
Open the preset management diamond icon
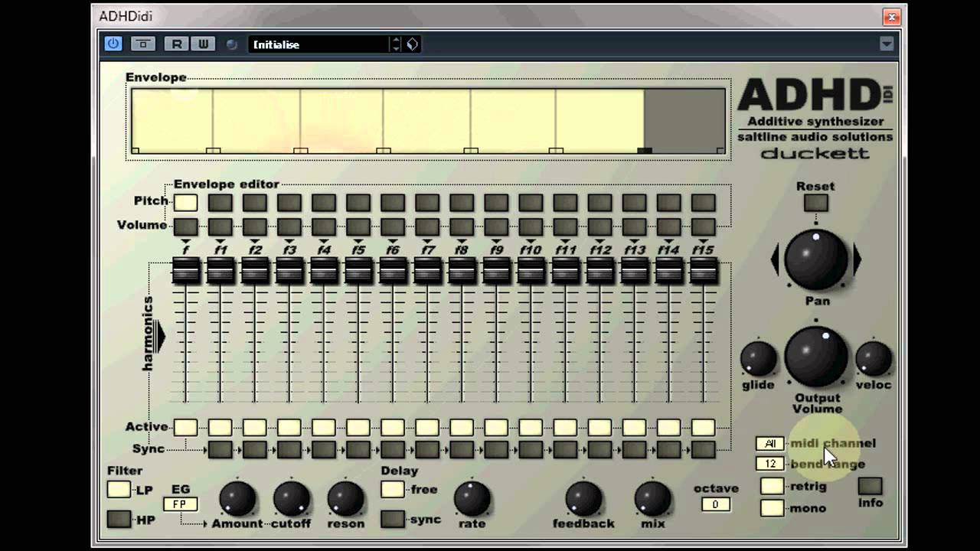pos(412,44)
